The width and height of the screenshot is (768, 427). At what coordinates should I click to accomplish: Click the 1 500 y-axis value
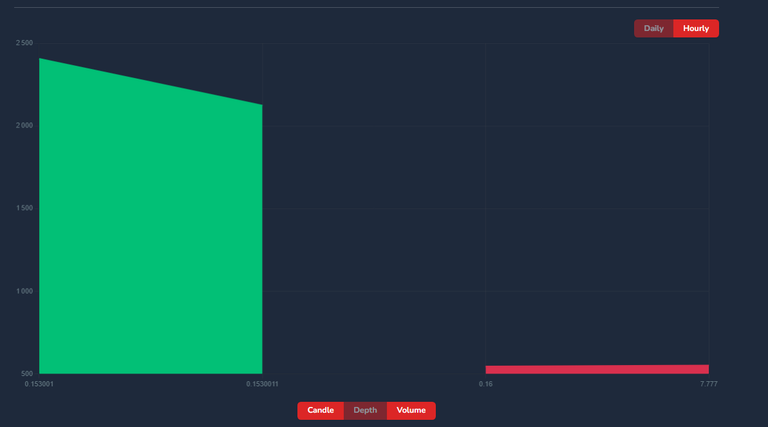(24, 208)
